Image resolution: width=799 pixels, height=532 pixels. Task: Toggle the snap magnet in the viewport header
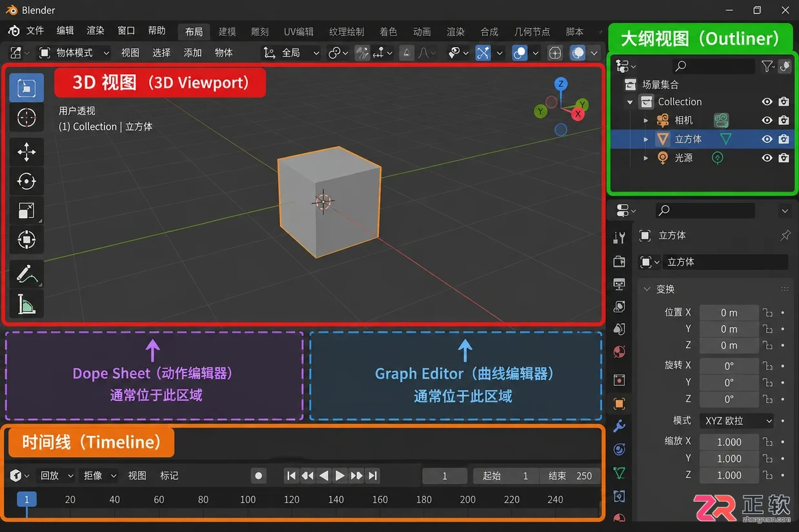pyautogui.click(x=363, y=53)
